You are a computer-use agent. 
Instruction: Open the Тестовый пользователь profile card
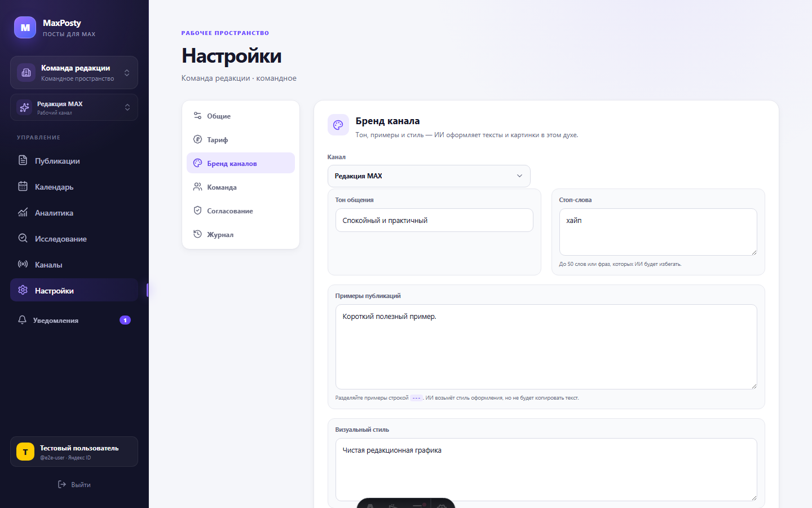(74, 452)
